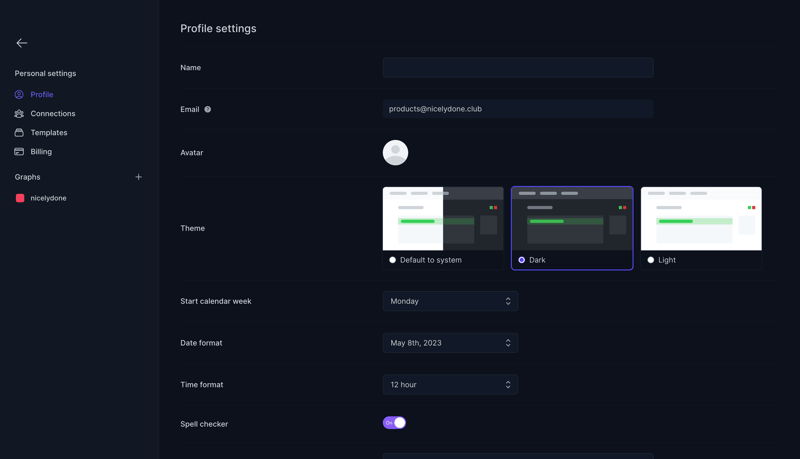Select the Dark theme radio button

pos(521,260)
